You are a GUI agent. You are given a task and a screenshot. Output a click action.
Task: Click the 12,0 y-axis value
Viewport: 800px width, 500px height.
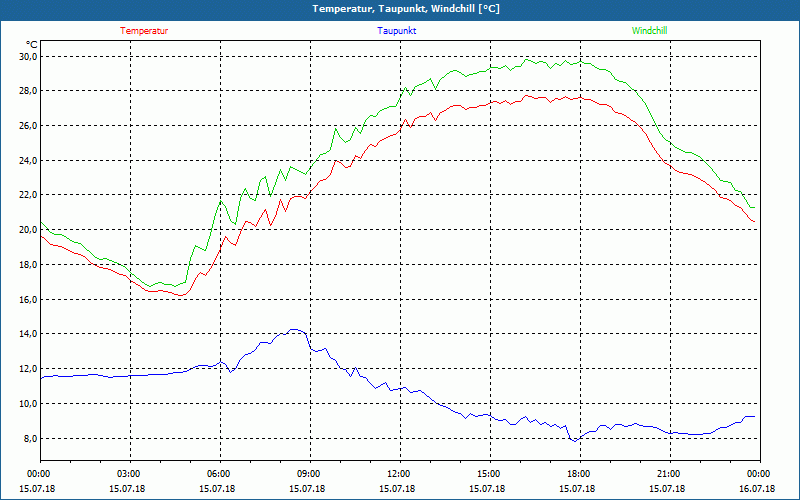pos(28,369)
